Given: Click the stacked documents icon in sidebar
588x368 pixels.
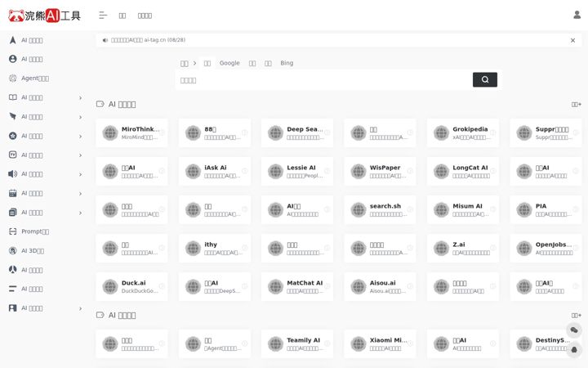Looking at the screenshot, I should 13,212.
